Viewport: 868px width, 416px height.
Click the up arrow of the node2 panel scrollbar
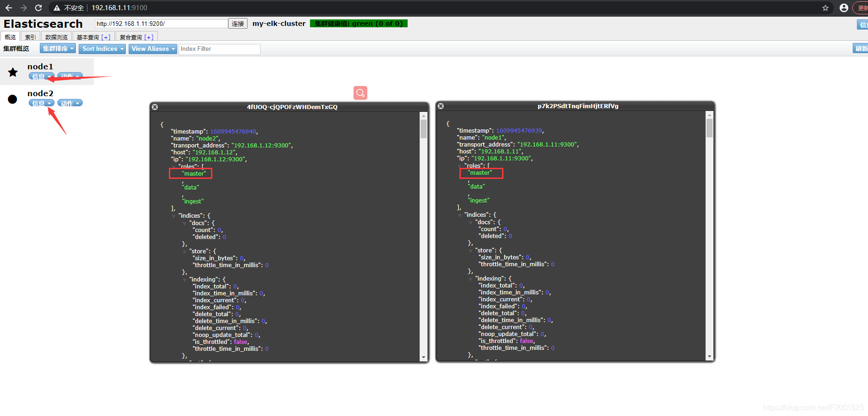coord(423,115)
